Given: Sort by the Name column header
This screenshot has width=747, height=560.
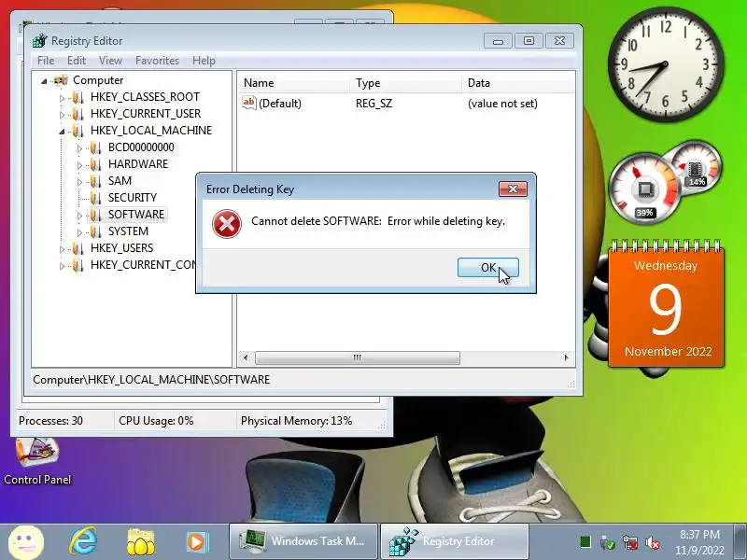Looking at the screenshot, I should [293, 83].
